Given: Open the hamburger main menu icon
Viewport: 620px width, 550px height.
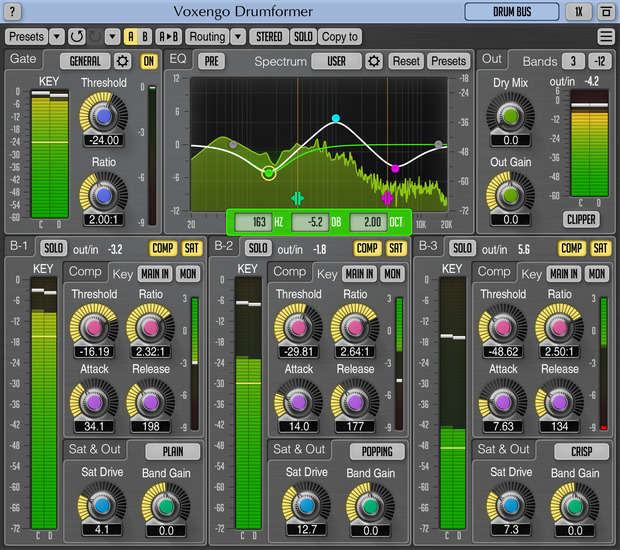Looking at the screenshot, I should pos(605,37).
